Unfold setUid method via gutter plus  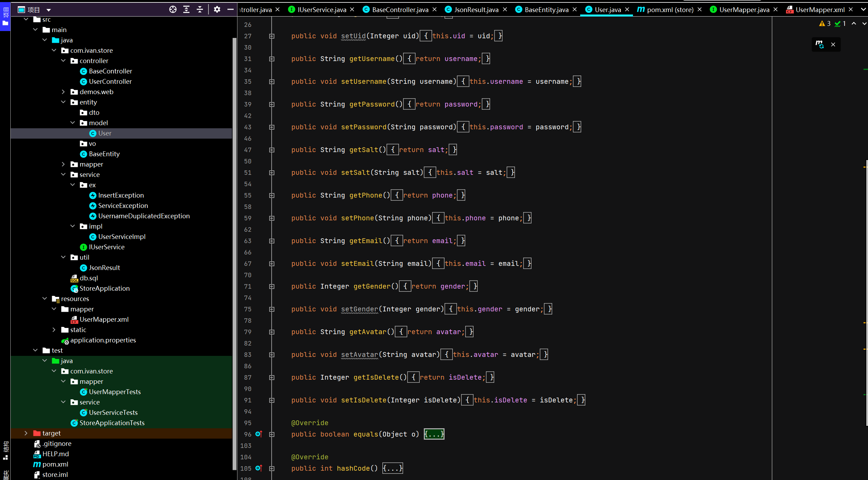pyautogui.click(x=272, y=36)
